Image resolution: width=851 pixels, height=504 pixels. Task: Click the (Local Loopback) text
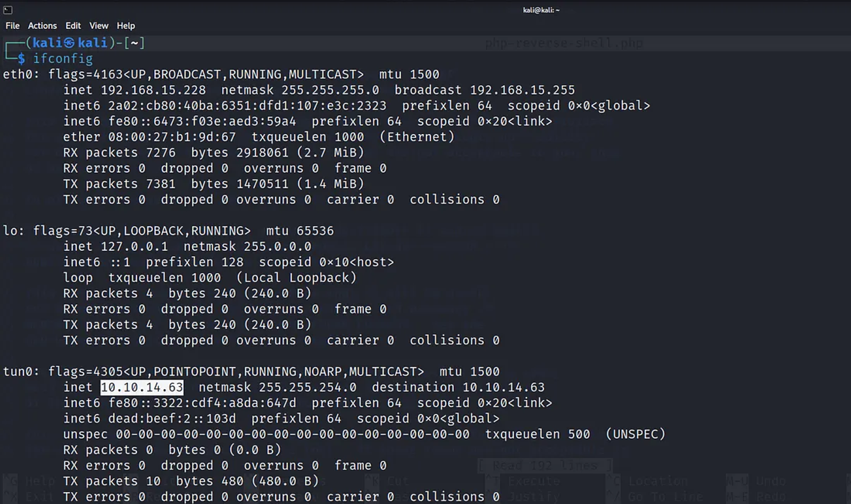(x=296, y=278)
